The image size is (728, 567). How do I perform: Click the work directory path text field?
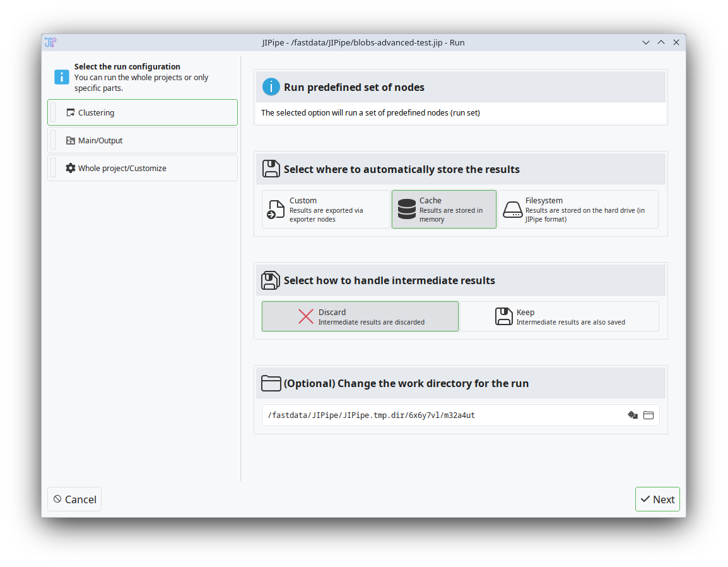point(442,415)
